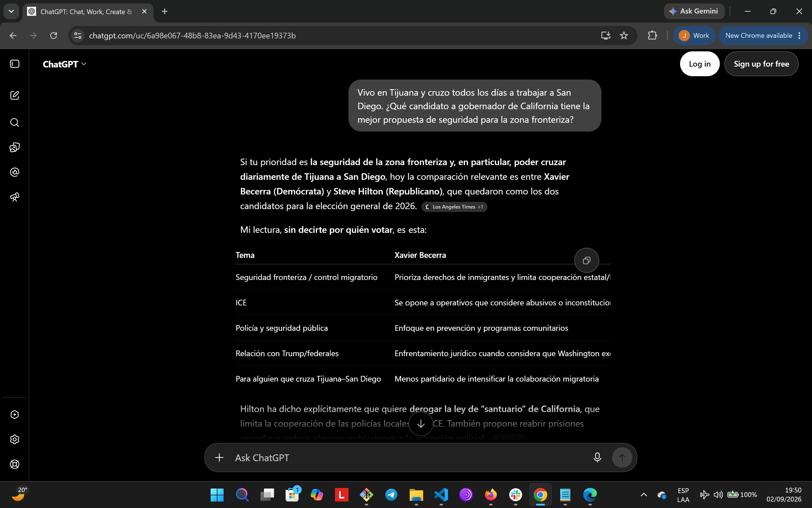The height and width of the screenshot is (508, 812).
Task: Start voice dictation with the microphone icon
Action: tap(597, 457)
